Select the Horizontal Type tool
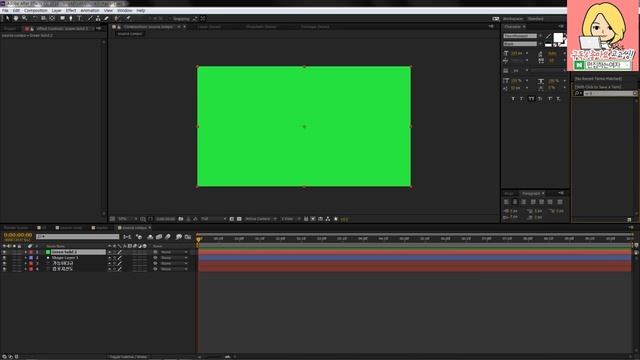Screen dimensions: 640x360 80,18
